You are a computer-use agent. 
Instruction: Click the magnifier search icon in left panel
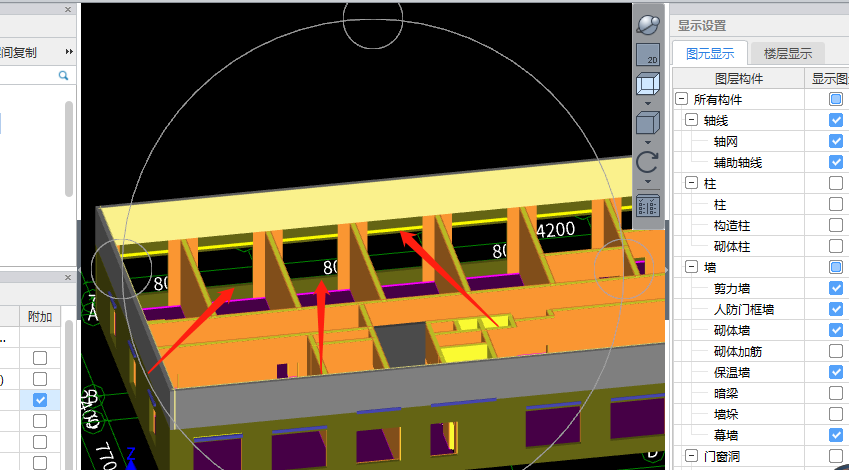(x=63, y=75)
